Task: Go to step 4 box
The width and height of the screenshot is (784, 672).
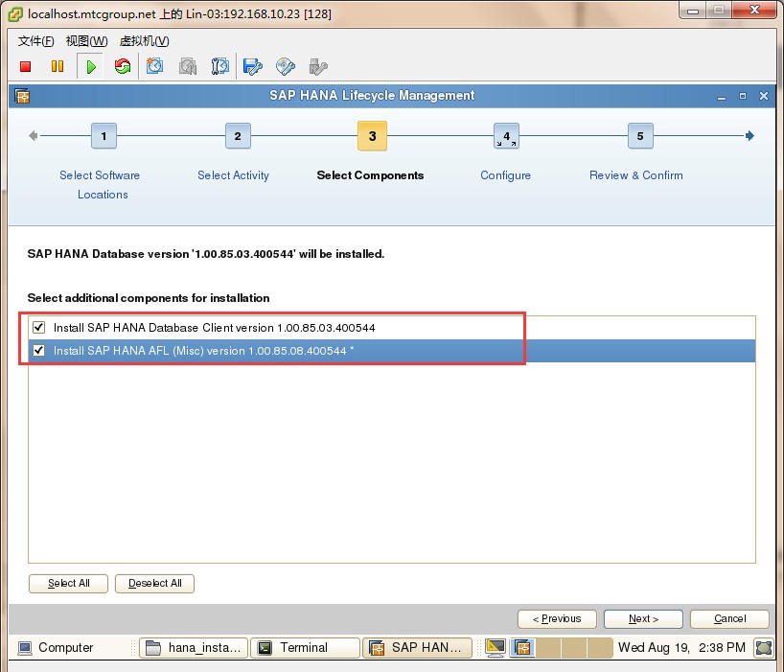Action: pyautogui.click(x=506, y=136)
